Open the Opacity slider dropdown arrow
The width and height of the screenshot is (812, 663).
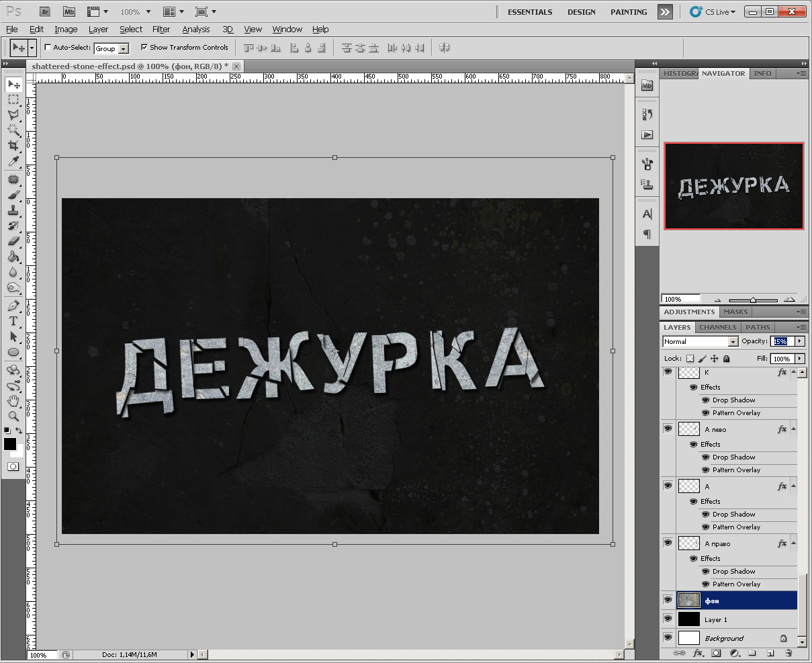[799, 341]
